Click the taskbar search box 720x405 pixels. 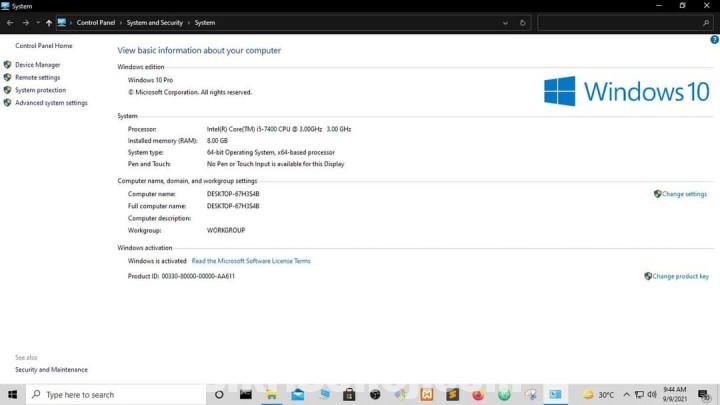[116, 394]
